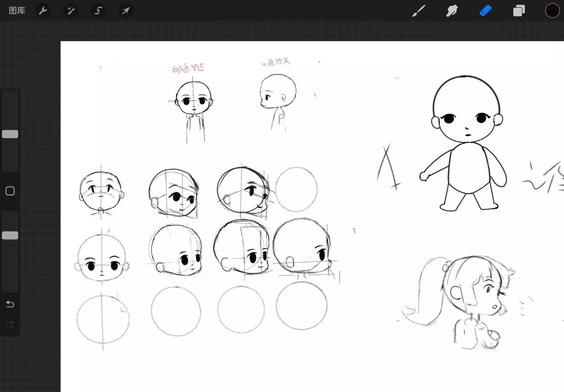
Task: Select the Brush tool
Action: point(418,11)
